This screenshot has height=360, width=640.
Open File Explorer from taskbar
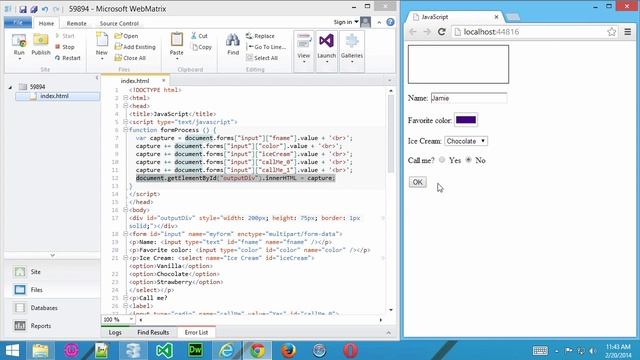[40, 350]
